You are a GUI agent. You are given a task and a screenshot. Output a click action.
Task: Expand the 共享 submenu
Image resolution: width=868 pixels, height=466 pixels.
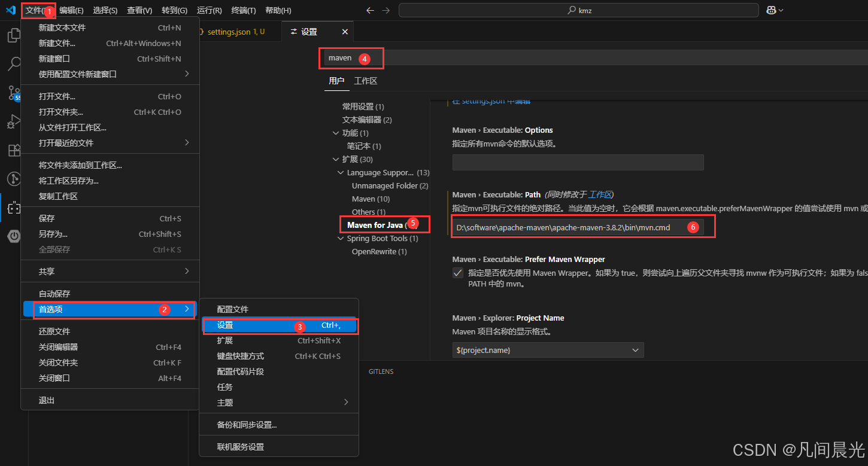110,271
